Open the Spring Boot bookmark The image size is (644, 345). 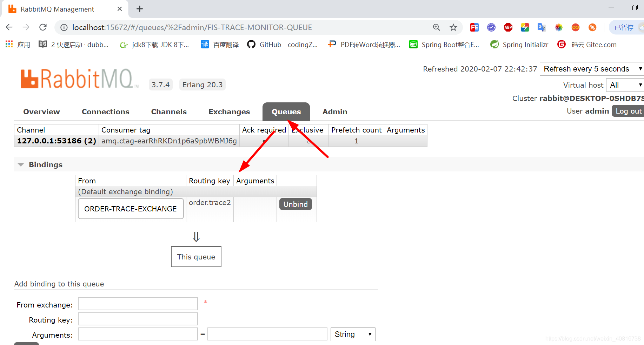pos(444,45)
